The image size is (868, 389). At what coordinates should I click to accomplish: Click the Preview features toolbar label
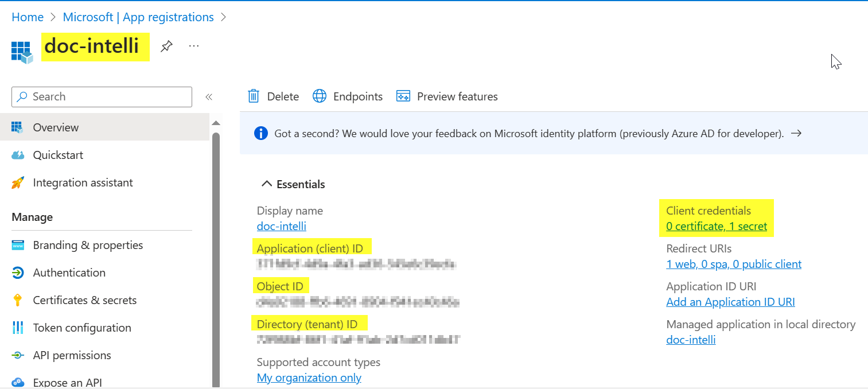(457, 96)
